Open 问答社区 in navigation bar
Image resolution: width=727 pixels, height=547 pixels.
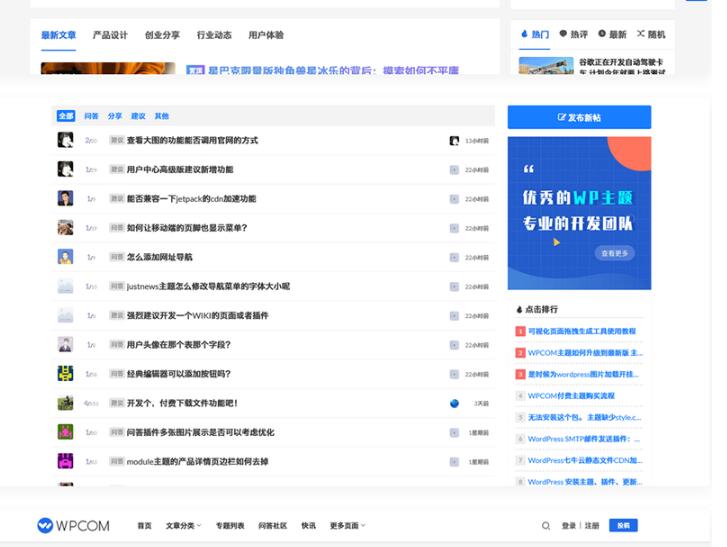[x=272, y=526]
